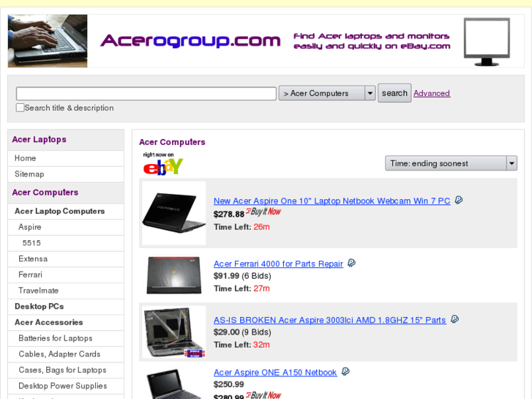Screen dimensions: 532x399
Task: Open the Advanced search link
Action: [x=432, y=93]
